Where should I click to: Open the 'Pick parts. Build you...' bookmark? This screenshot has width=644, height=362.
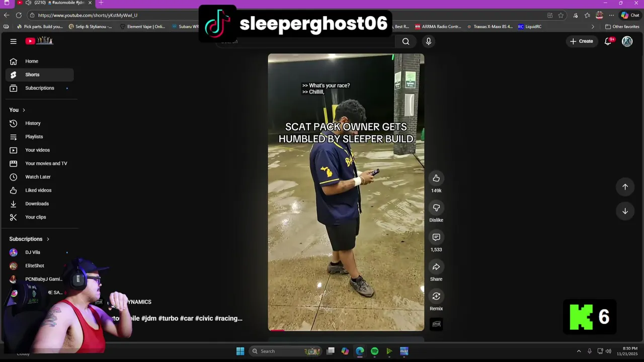pyautogui.click(x=40, y=27)
